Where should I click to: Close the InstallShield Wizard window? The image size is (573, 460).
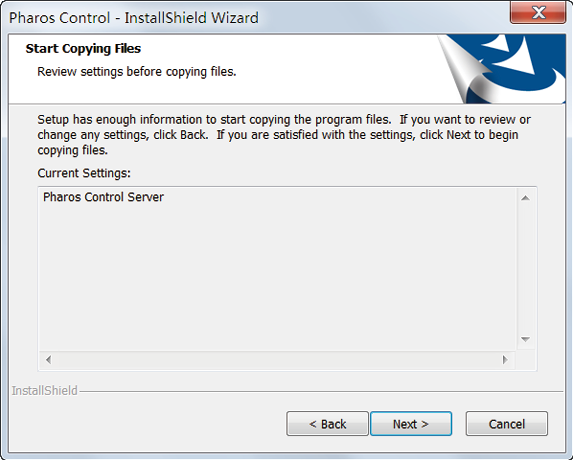[x=538, y=12]
